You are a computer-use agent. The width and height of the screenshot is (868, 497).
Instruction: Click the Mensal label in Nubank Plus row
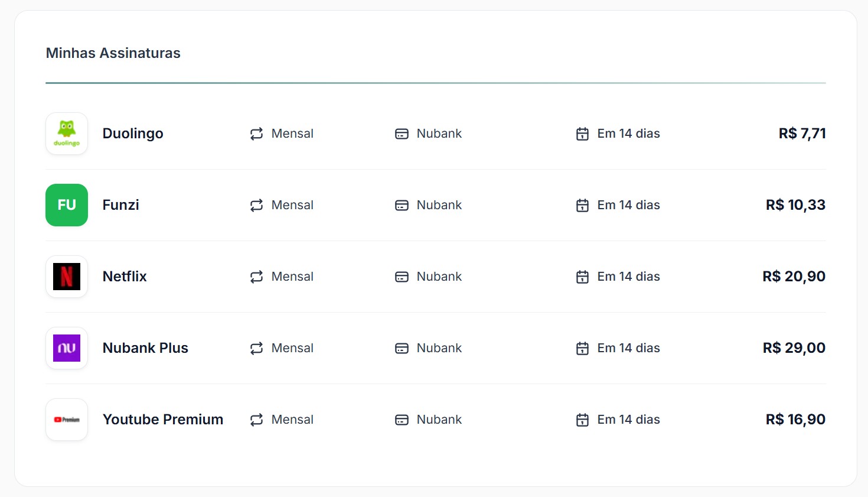pos(292,348)
